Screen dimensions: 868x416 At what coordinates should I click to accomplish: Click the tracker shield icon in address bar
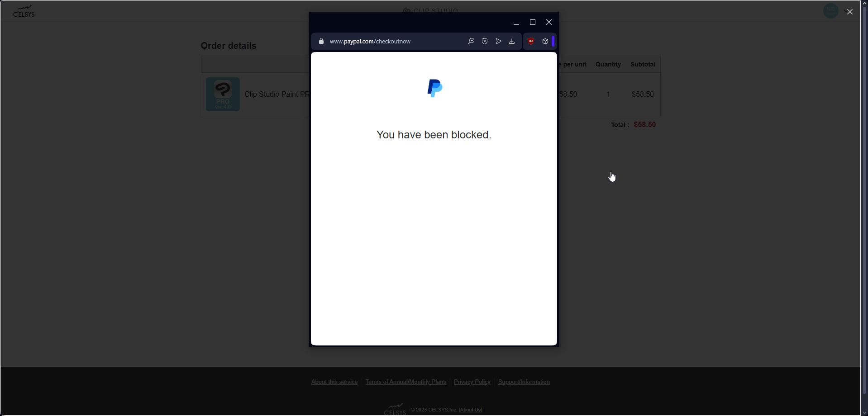point(485,41)
